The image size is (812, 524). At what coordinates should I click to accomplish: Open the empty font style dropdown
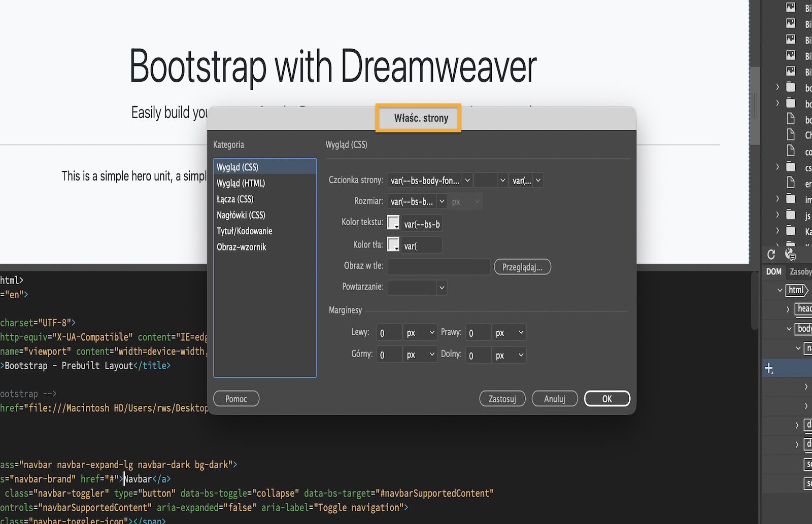point(491,180)
